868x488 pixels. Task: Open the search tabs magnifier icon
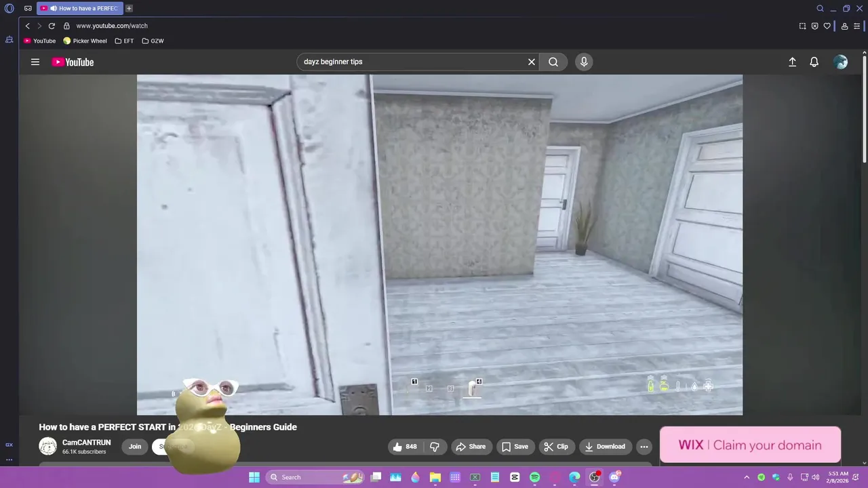point(820,9)
